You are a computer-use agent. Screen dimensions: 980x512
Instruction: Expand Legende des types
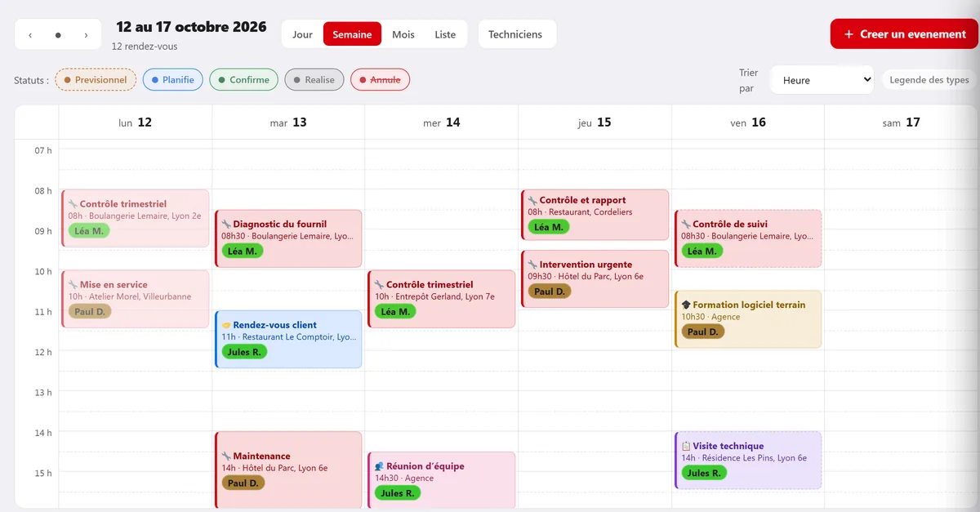[929, 80]
